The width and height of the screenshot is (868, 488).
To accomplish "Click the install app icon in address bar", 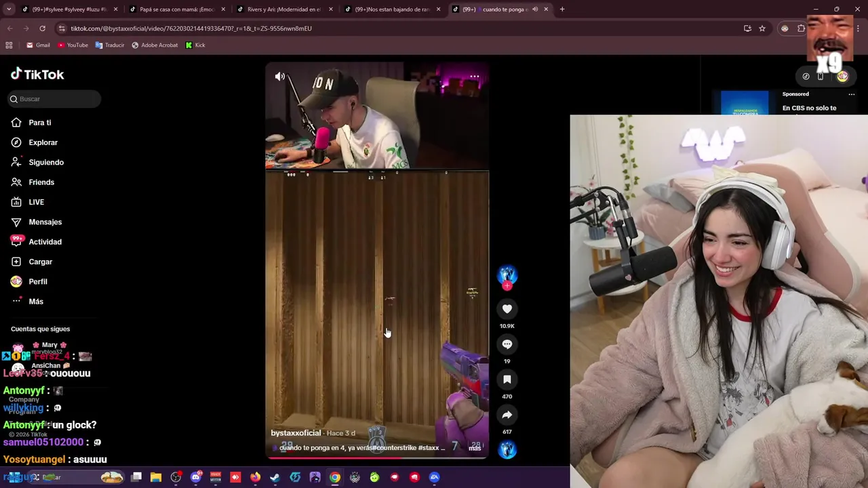I will 747,28.
